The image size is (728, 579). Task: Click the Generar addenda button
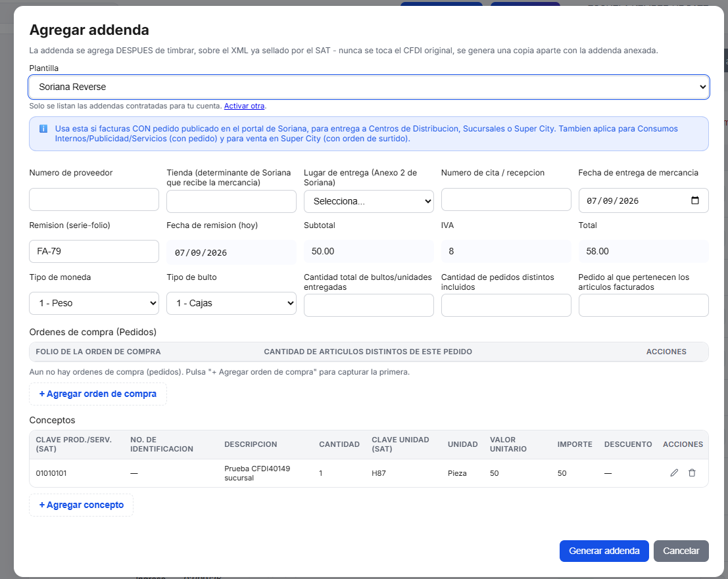tap(604, 551)
